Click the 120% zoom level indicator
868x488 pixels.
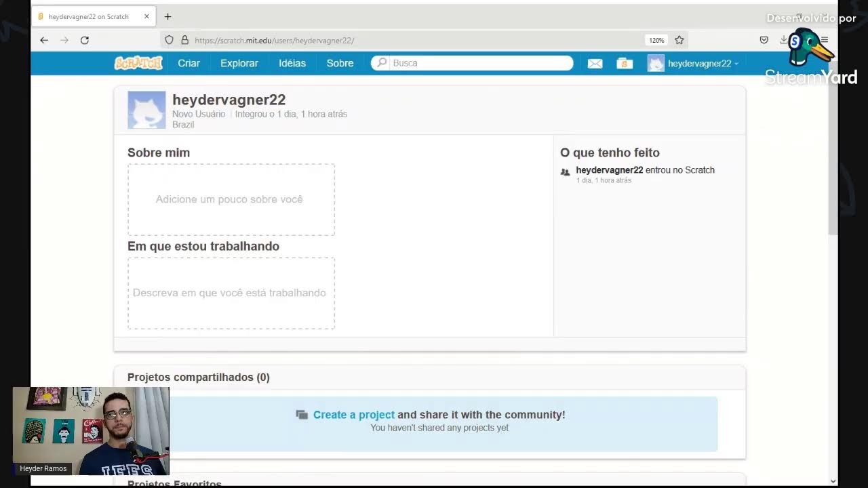(656, 40)
